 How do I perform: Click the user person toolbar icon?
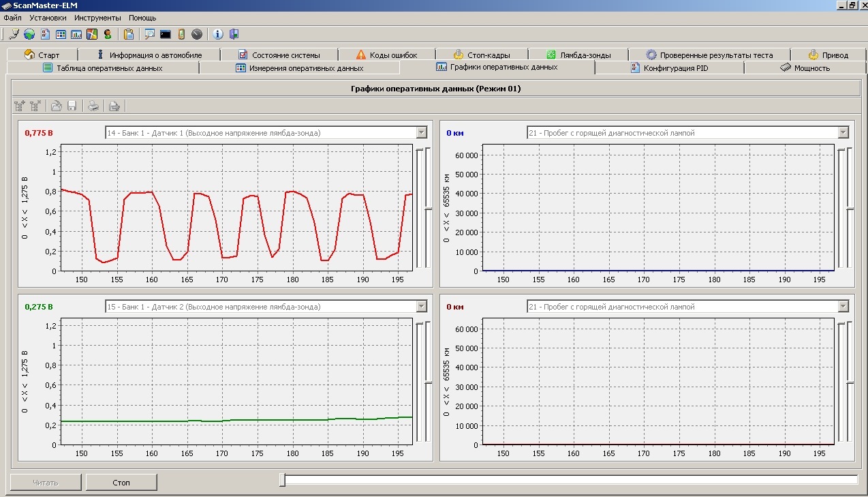[x=108, y=34]
